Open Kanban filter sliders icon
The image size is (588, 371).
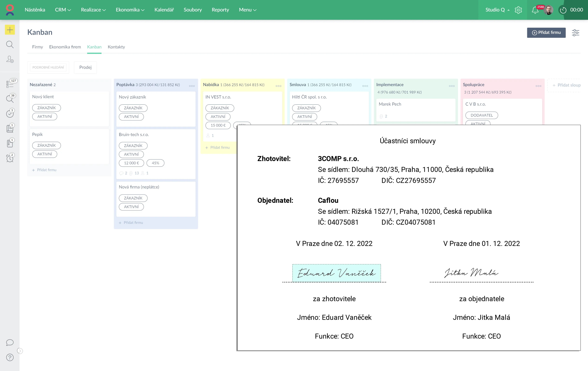pyautogui.click(x=575, y=33)
